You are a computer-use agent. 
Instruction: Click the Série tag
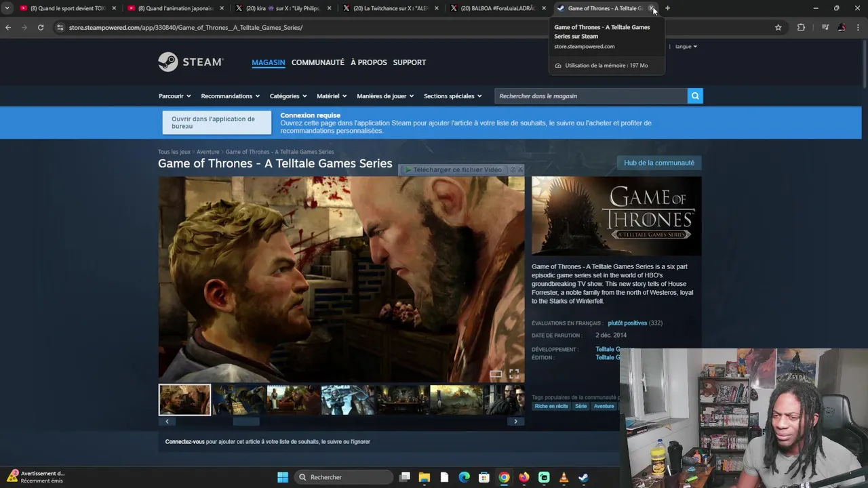[x=581, y=406]
